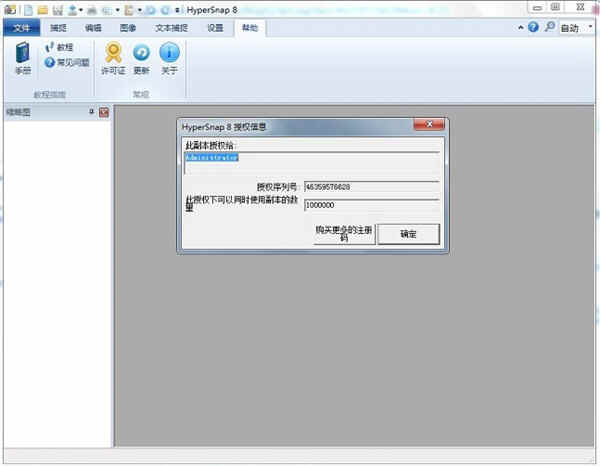600x466 pixels.
Task: Open the 手册 manual book icon
Action: [x=23, y=58]
